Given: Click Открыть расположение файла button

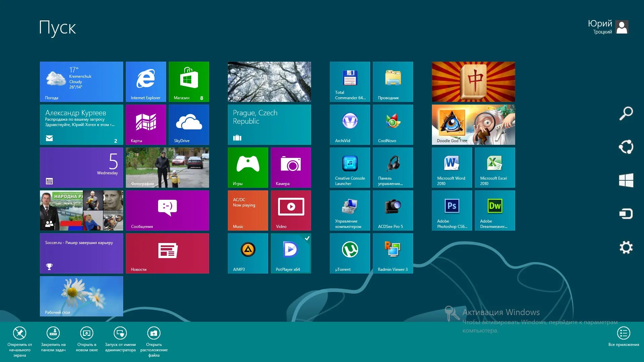Looking at the screenshot, I should coord(154,342).
